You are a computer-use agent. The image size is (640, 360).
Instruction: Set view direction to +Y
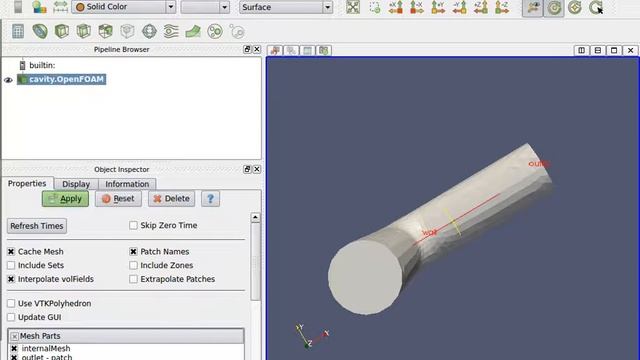coord(438,7)
